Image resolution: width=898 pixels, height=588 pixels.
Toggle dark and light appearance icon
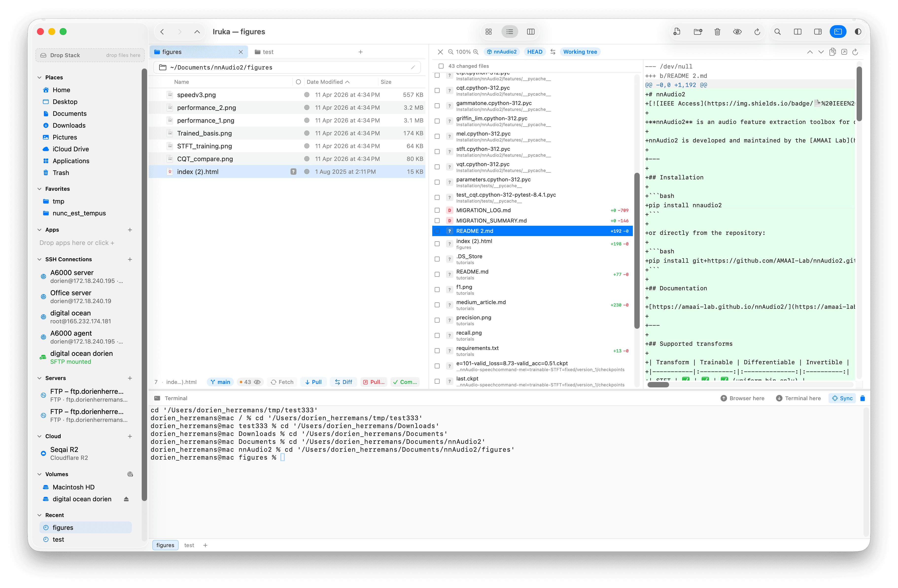point(858,32)
